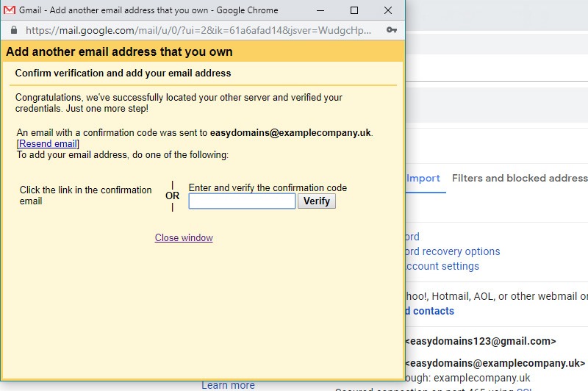Click the easydomains123@gmail.com address text
Image resolution: width=588 pixels, height=391 pixels.
[x=481, y=341]
